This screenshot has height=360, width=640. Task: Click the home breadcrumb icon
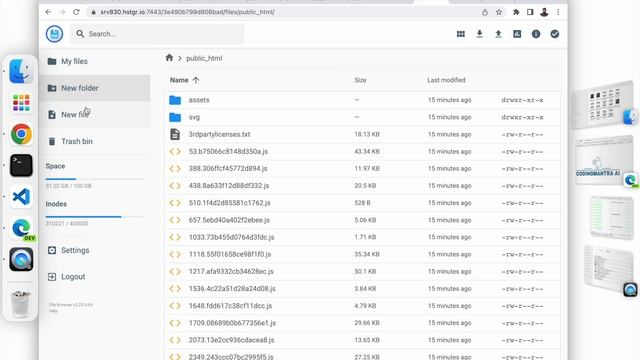point(169,58)
